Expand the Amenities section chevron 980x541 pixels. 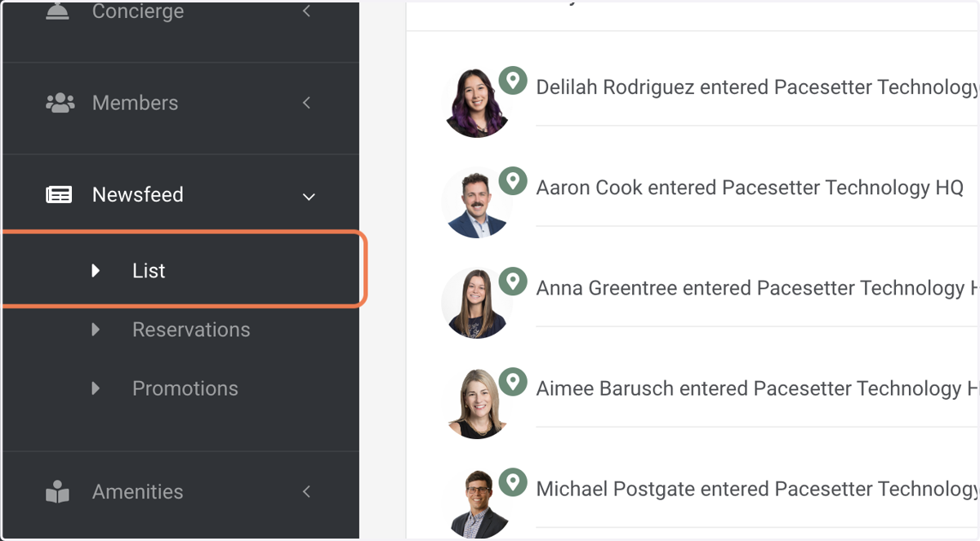pos(307,491)
